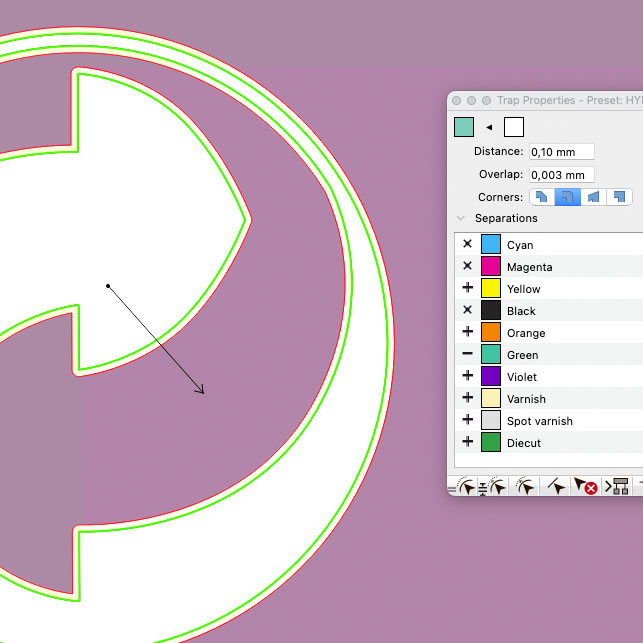Click the Separations section heading

coord(506,218)
